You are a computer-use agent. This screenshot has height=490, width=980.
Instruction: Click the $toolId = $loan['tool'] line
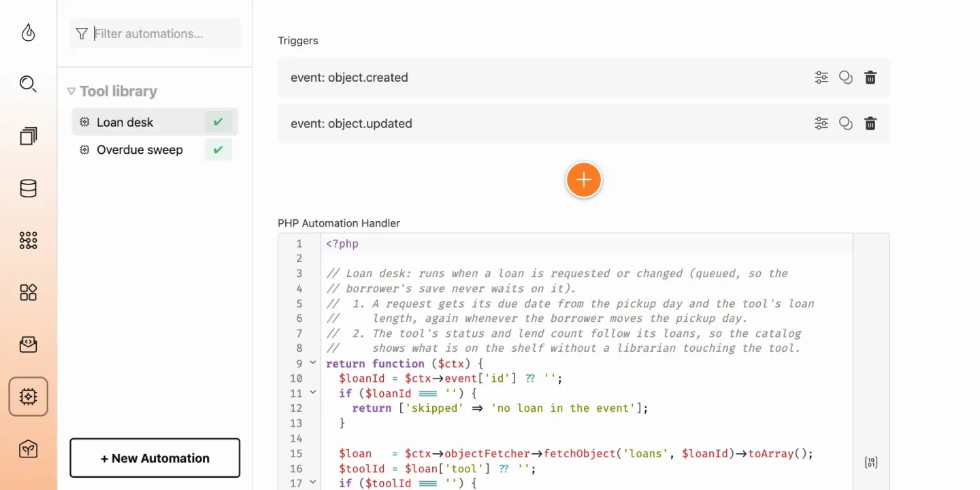tap(438, 468)
